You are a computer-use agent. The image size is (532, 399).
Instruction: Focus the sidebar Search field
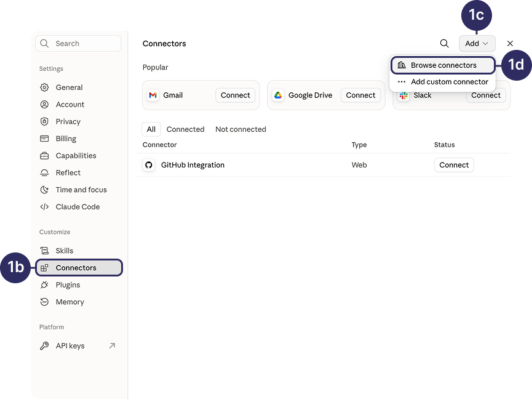pyautogui.click(x=78, y=44)
